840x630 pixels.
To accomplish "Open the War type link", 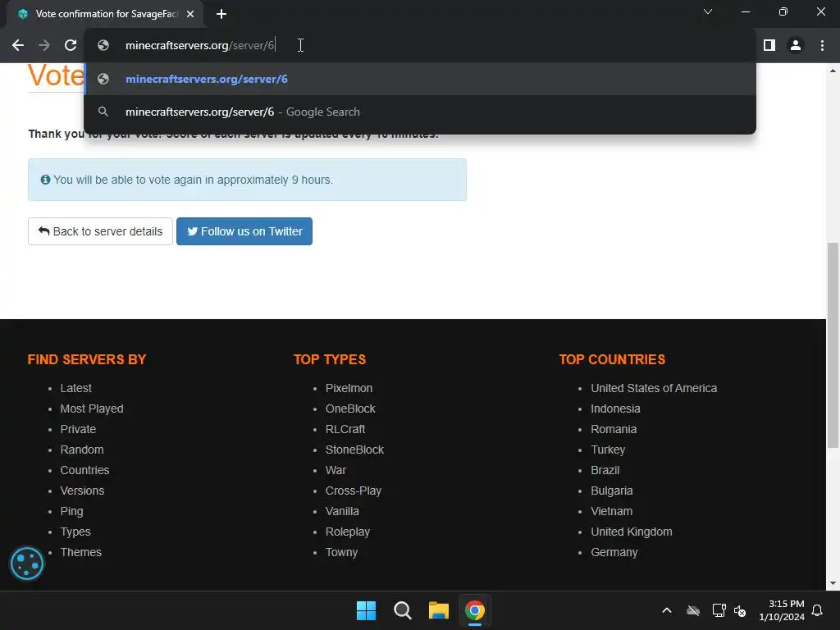I will coord(336,470).
